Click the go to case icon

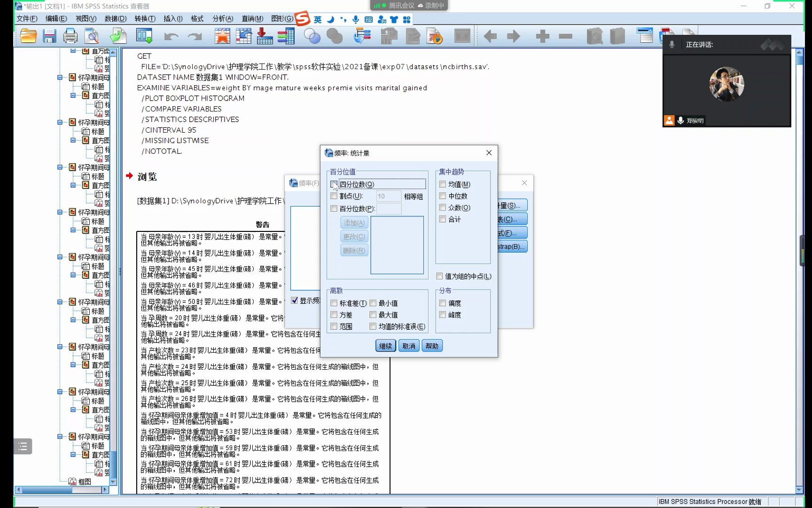pyautogui.click(x=243, y=36)
